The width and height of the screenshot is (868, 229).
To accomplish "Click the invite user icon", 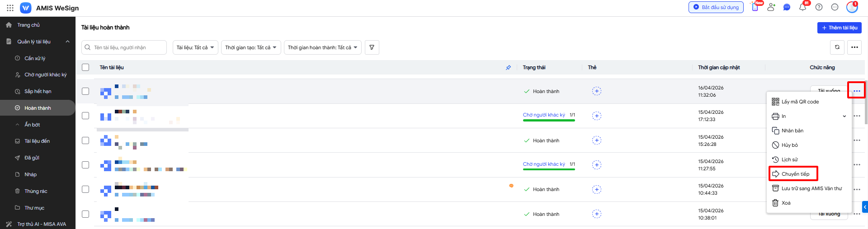I will (x=771, y=7).
